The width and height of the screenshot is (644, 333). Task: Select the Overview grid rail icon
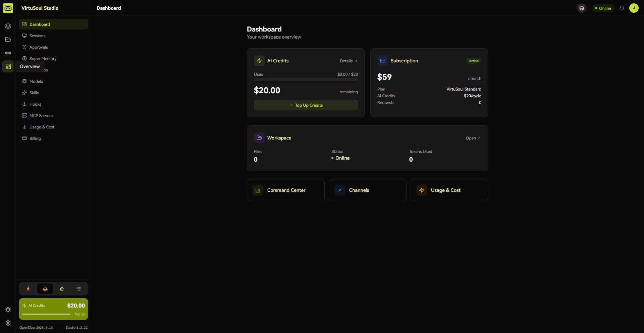point(8,66)
